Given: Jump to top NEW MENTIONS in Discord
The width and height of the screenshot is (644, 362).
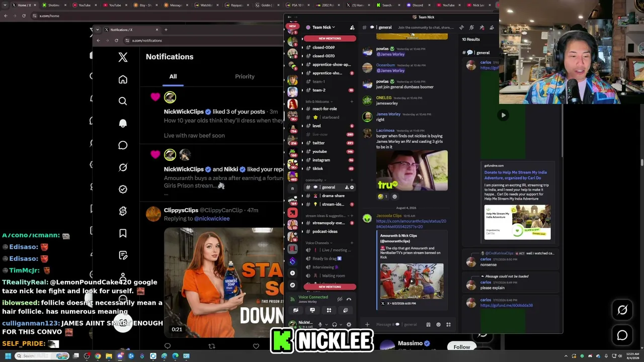Looking at the screenshot, I should point(330,38).
